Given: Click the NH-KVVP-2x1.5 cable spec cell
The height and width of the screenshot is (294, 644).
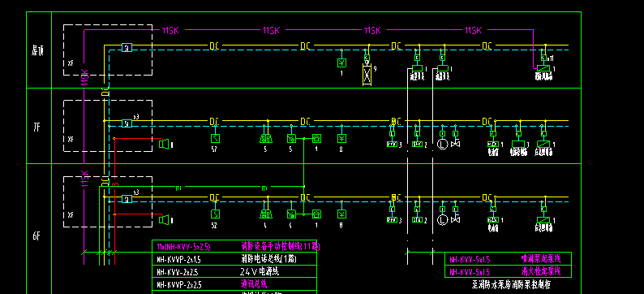Looking at the screenshot, I should point(178,260).
